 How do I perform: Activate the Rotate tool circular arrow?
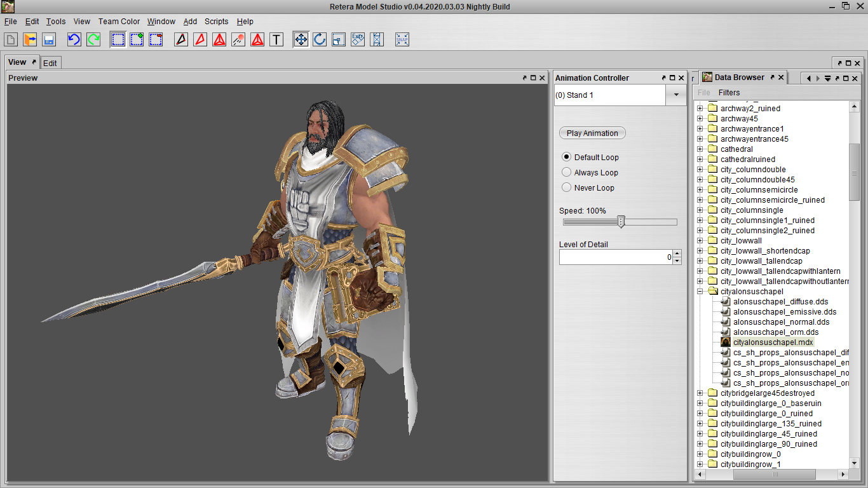320,39
